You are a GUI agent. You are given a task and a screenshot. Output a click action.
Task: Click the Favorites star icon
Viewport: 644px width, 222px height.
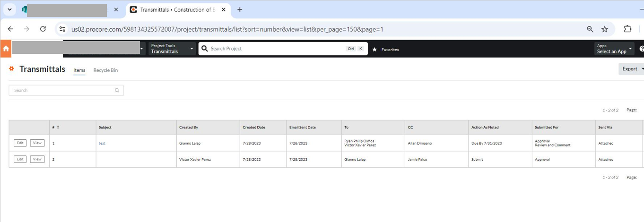(374, 49)
